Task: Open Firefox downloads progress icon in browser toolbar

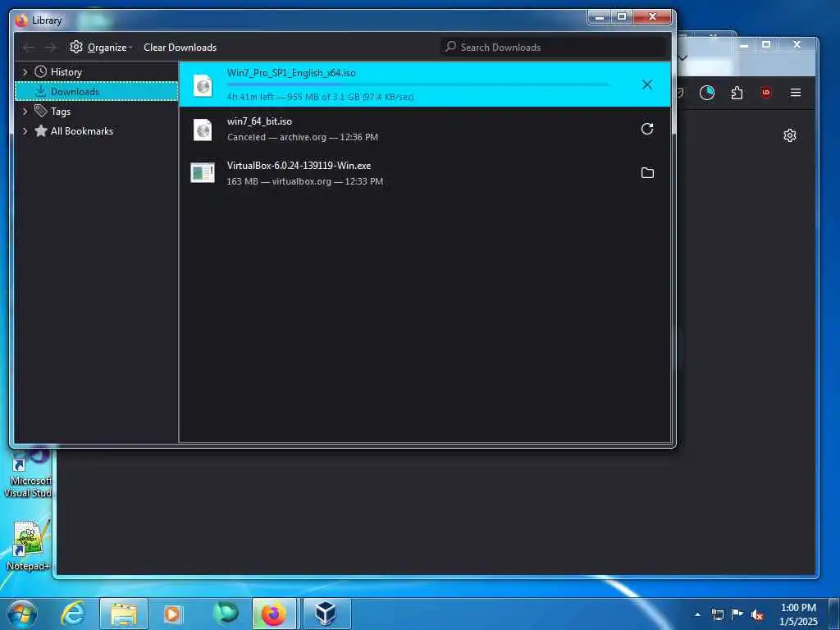Action: [707, 93]
